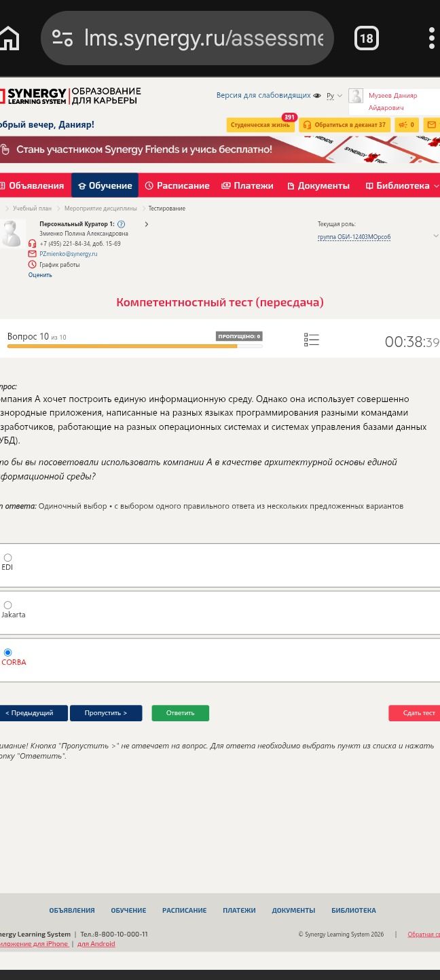The image size is (440, 980).
Task: Click the megaphone notifications icon with 0
Action: tap(406, 125)
